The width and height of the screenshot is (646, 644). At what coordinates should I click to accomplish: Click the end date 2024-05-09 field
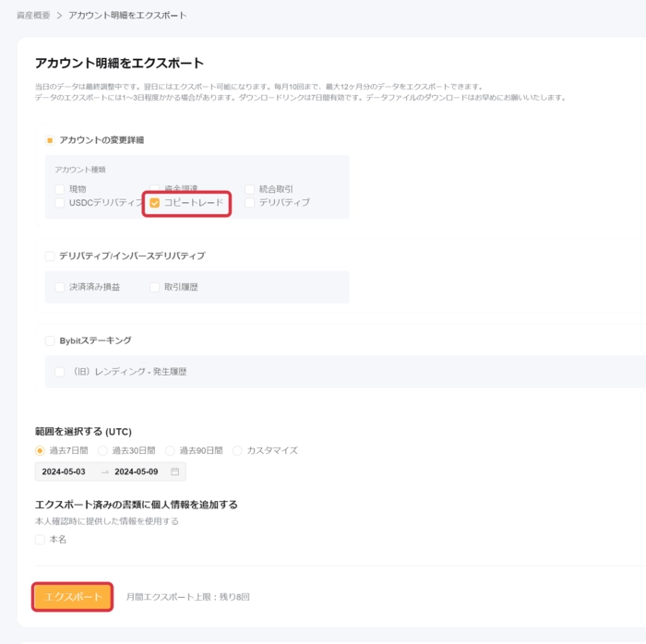137,471
